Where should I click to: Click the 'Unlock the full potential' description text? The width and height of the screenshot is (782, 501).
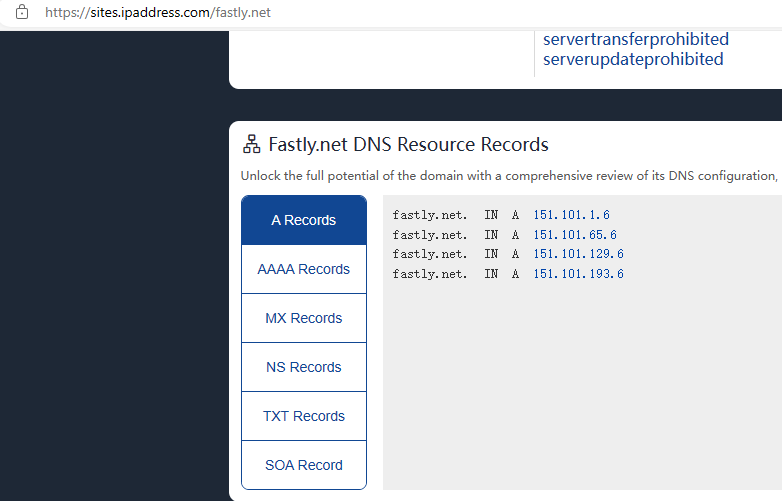(509, 176)
